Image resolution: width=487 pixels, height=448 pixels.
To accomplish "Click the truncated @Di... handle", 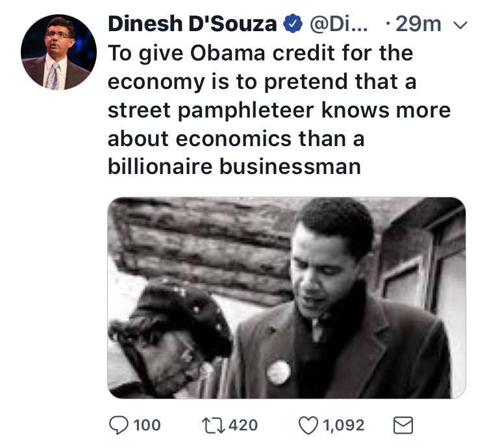I will [338, 24].
